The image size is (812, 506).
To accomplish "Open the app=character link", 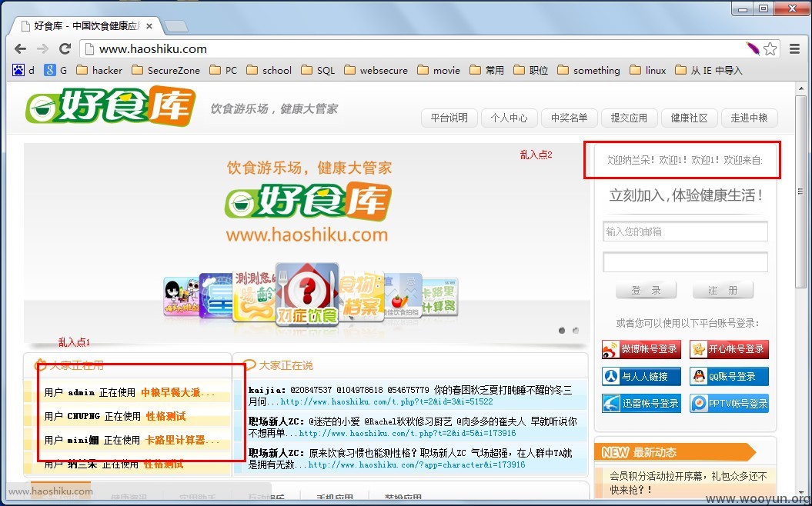I will pos(417,464).
